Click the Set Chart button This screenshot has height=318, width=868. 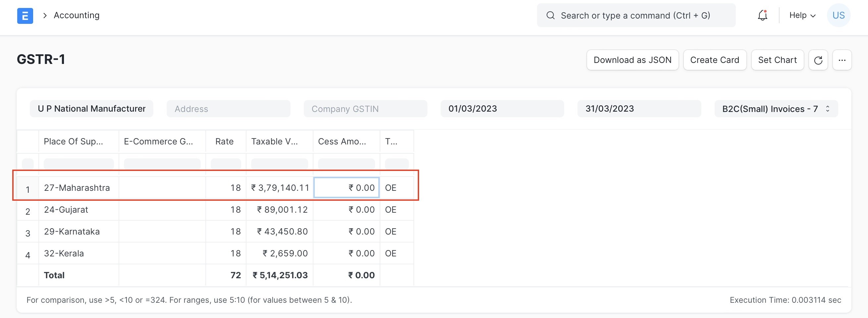777,60
